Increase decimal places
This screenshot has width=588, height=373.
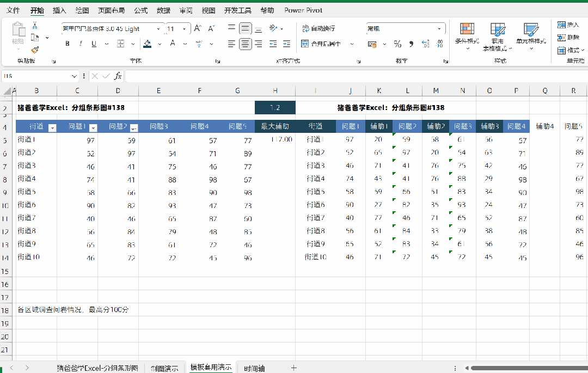tap(425, 44)
